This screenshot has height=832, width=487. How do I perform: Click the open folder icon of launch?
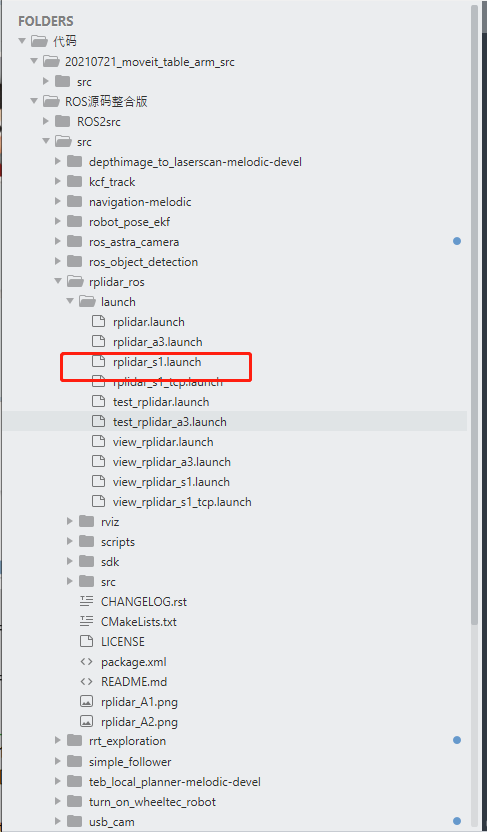(x=86, y=301)
